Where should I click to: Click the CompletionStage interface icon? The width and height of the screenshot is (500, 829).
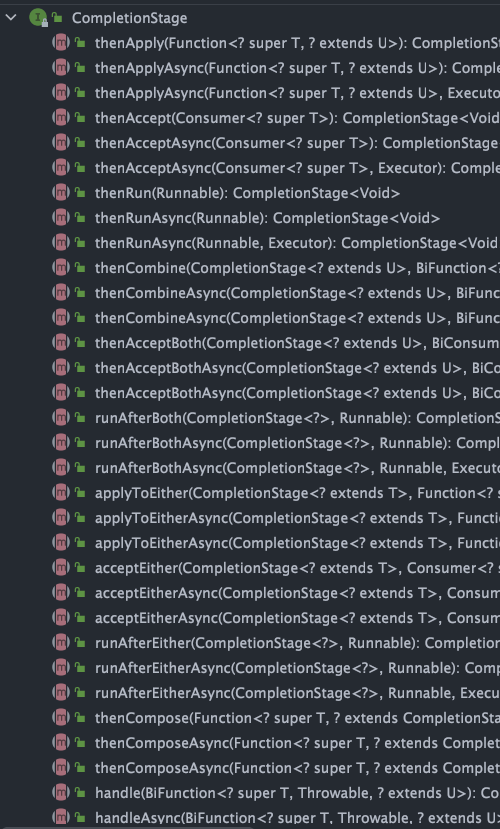tap(39, 18)
